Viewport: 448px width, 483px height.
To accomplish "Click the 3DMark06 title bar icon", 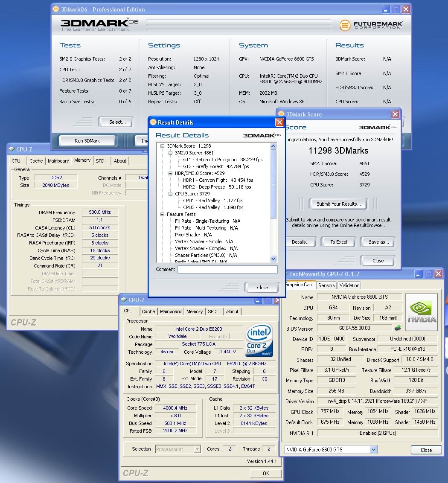I will (x=56, y=9).
